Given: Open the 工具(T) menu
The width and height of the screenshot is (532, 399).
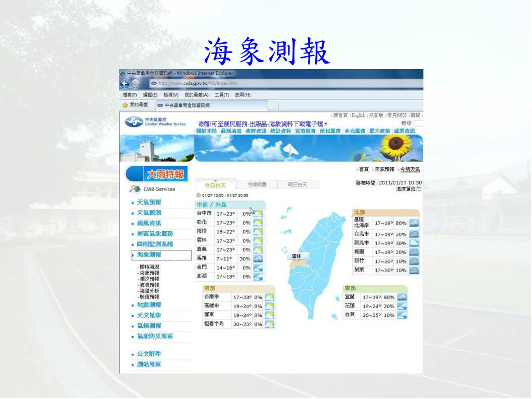Looking at the screenshot, I should click(x=222, y=95).
